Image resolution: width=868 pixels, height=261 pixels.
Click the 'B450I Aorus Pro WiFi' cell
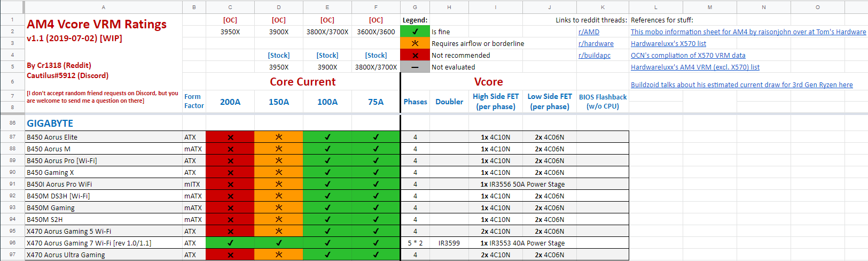104,185
